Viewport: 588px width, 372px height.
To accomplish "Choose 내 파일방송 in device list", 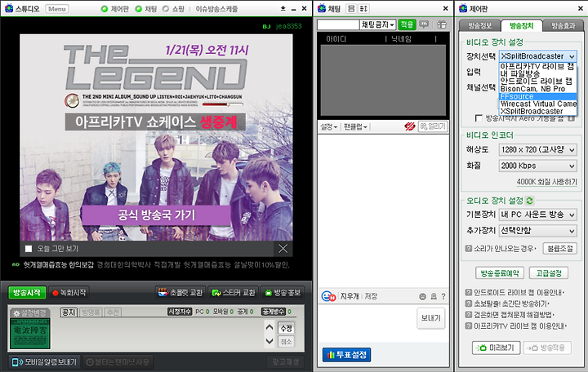I will tap(538, 73).
